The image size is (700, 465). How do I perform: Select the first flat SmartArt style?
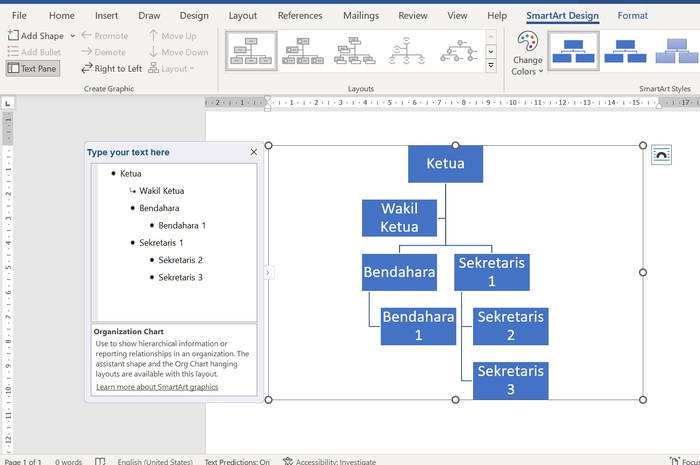(x=573, y=51)
